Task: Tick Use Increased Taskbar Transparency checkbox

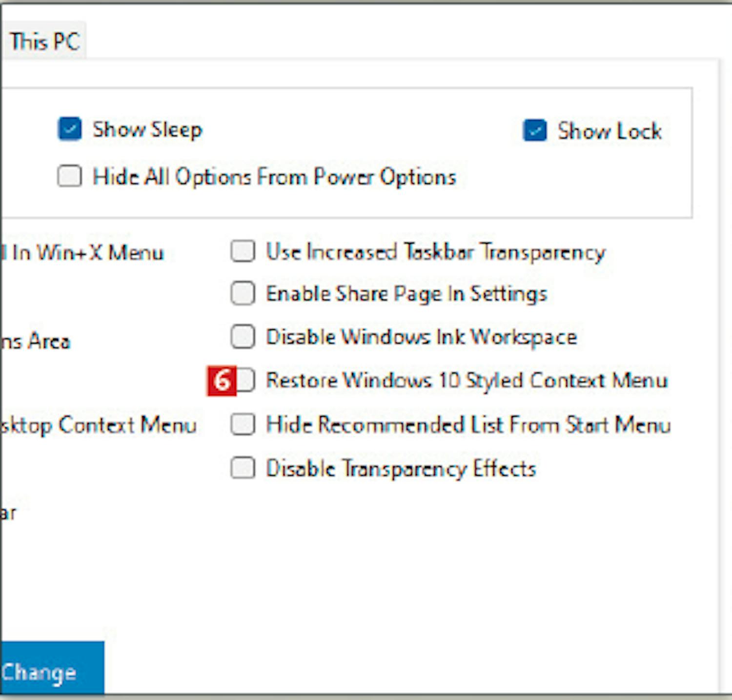Action: pos(243,252)
